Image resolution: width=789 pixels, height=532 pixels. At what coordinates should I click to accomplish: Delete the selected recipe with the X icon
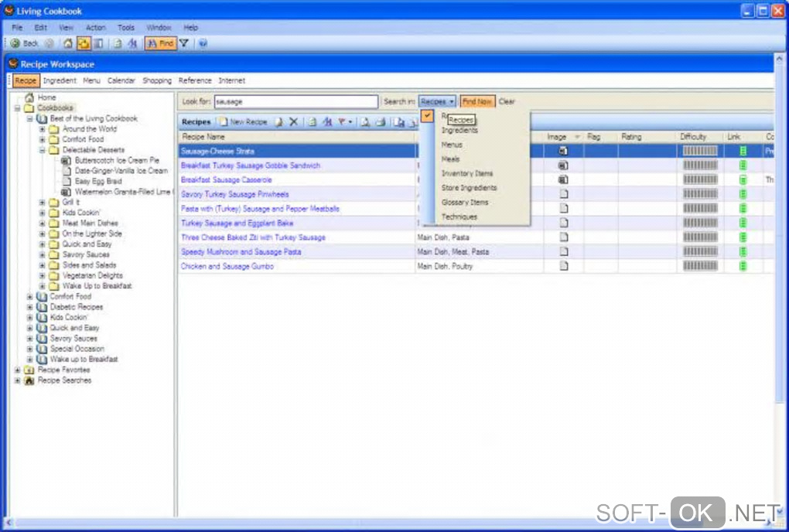[293, 122]
